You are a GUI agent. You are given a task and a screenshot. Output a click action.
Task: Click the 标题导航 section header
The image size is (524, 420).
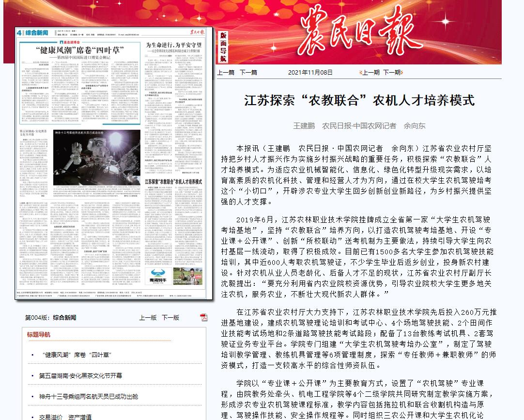[39, 334]
